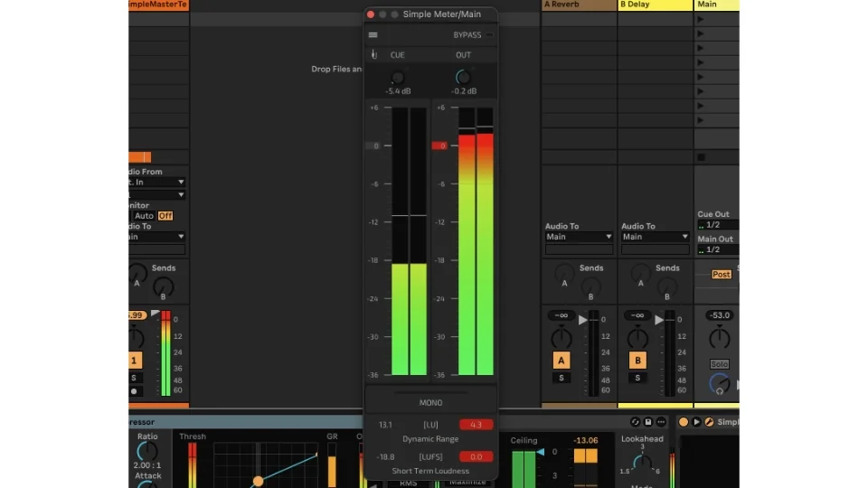Adjust B Delay pan knob
This screenshot has width=868, height=488.
pos(637,337)
